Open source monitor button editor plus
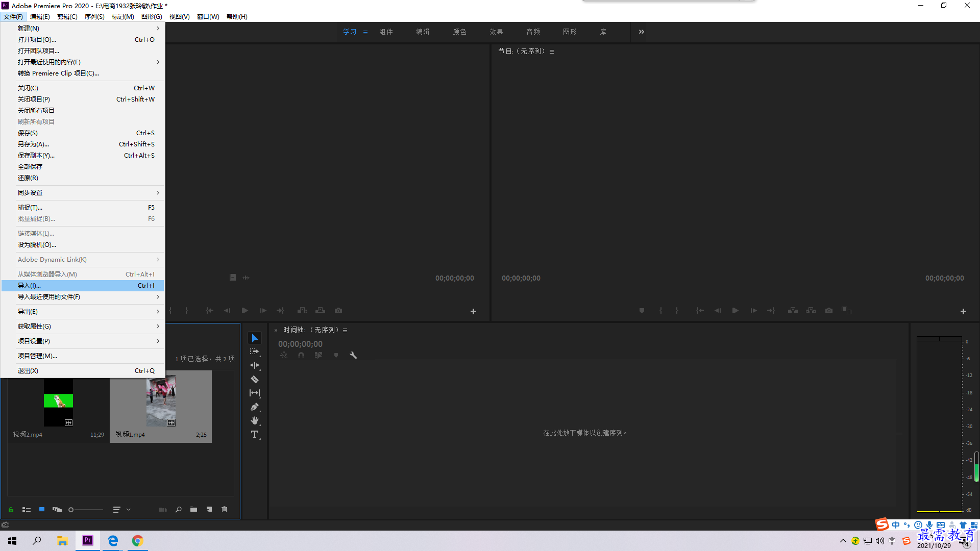The image size is (980, 551). click(x=473, y=311)
